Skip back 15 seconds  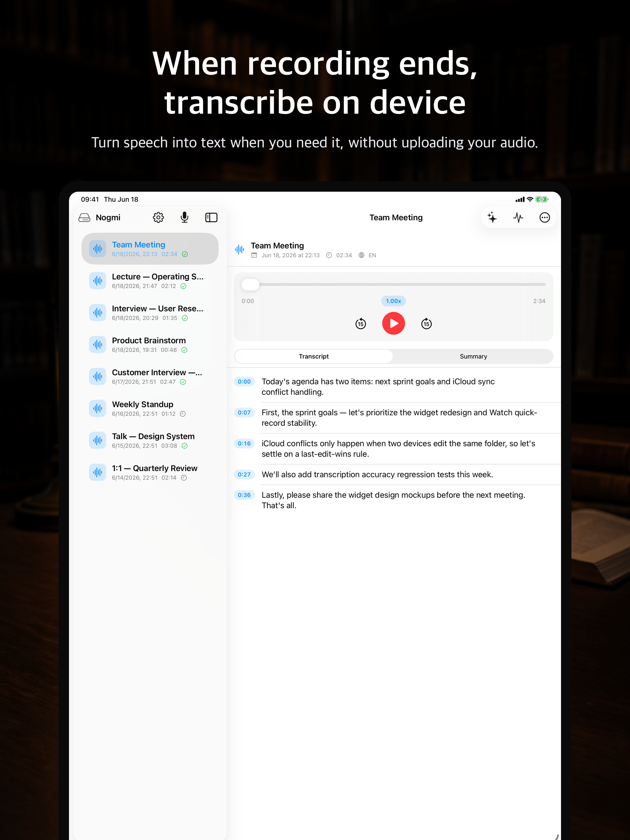(x=361, y=324)
